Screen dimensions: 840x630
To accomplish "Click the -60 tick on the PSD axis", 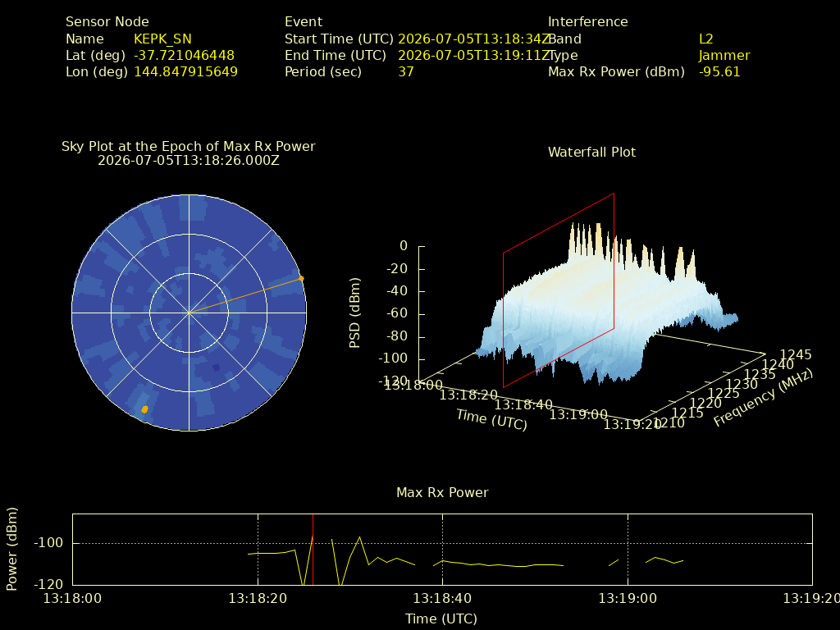I will point(397,313).
